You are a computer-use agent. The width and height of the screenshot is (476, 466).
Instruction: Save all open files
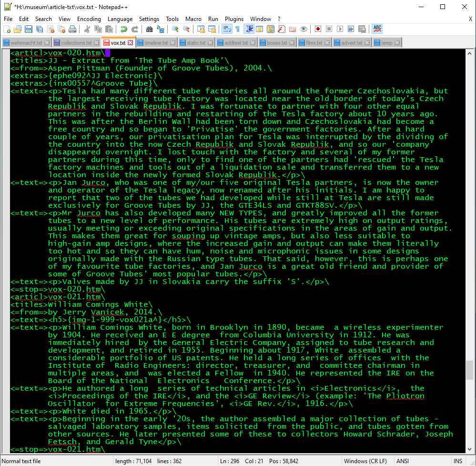point(40,29)
